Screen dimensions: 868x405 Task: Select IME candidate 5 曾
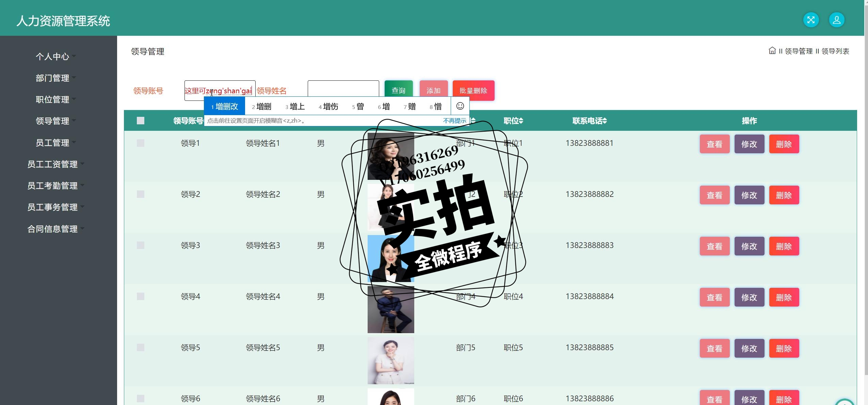click(358, 106)
